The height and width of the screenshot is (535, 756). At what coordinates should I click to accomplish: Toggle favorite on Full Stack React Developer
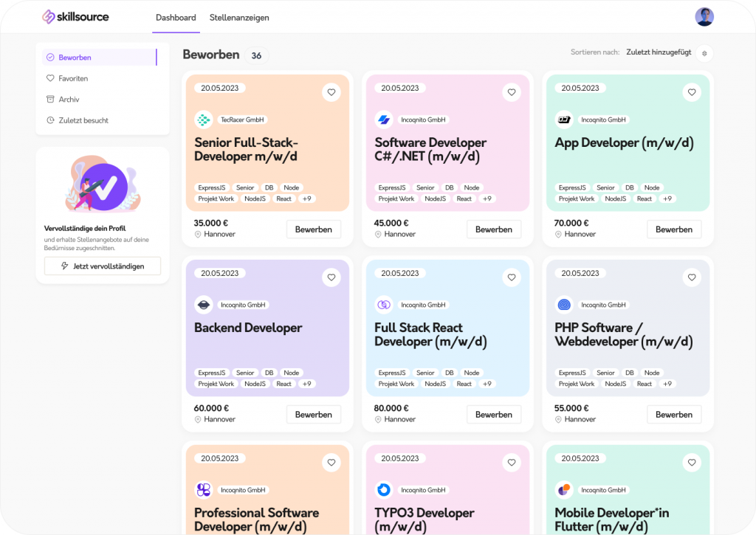[512, 277]
